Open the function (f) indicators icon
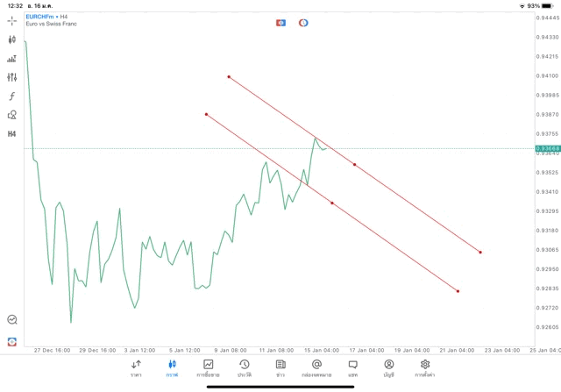561x392 pixels. click(12, 96)
